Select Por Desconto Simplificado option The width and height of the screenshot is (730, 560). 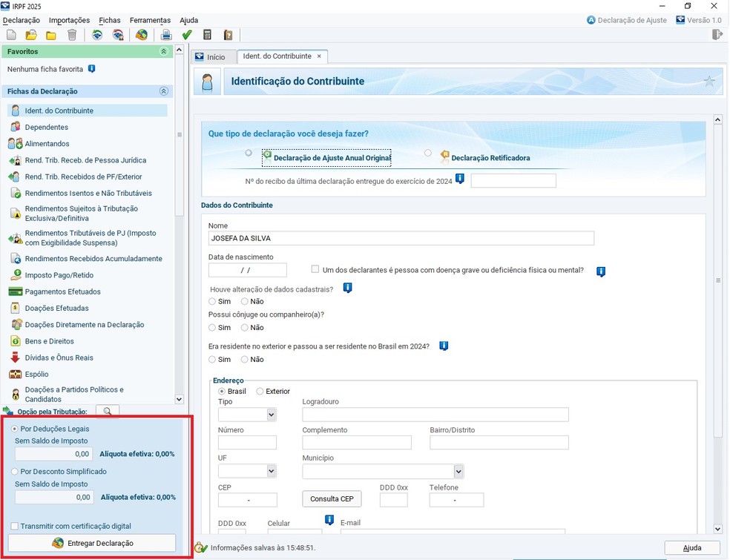15,472
